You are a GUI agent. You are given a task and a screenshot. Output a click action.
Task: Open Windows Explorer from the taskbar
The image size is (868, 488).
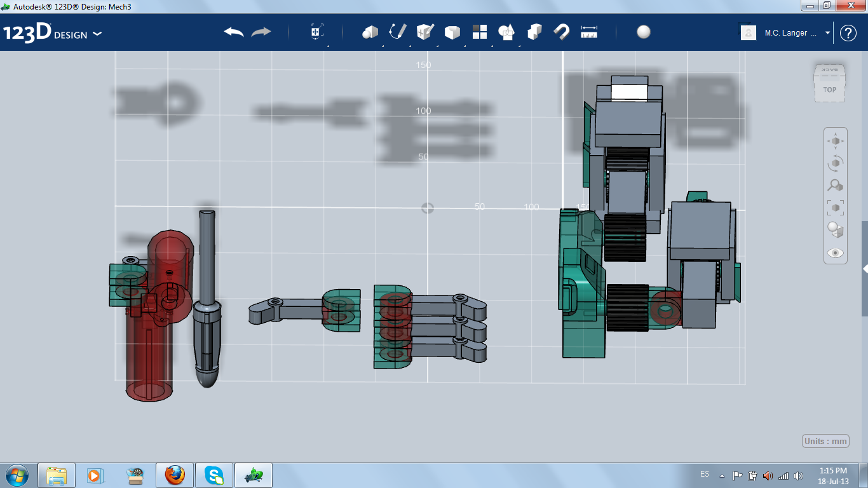(57, 475)
